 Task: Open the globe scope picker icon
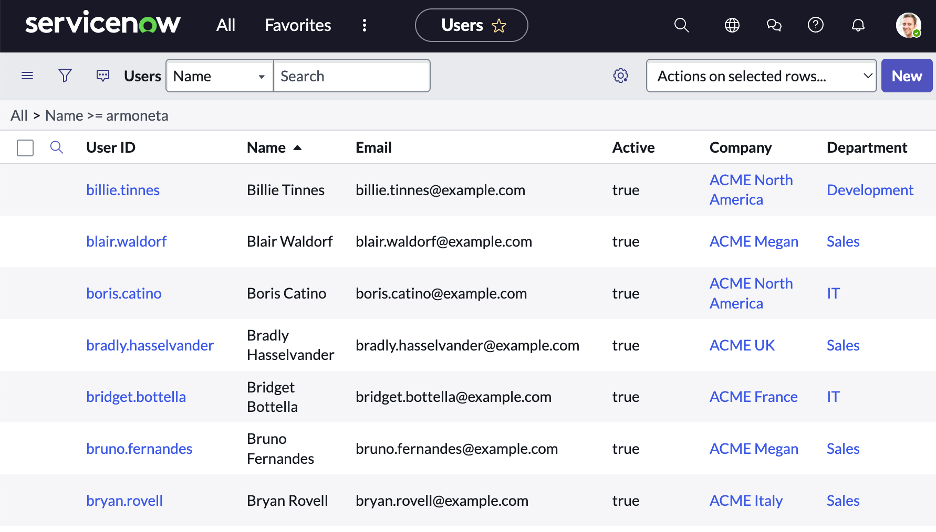pyautogui.click(x=732, y=25)
